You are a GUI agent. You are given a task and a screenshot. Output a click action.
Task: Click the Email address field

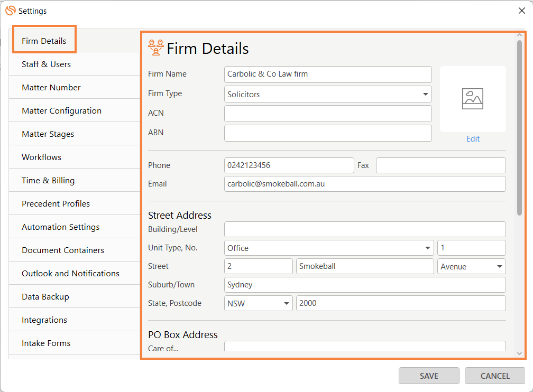(x=365, y=184)
